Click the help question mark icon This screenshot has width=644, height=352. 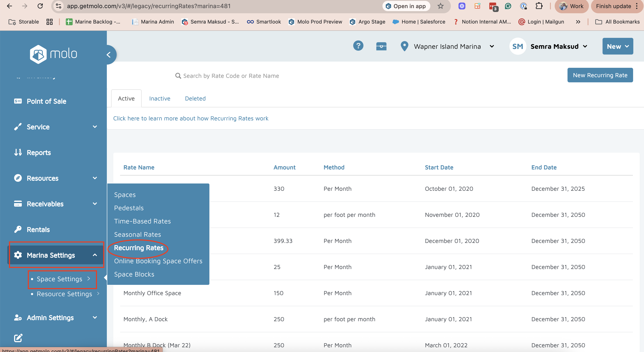[358, 46]
